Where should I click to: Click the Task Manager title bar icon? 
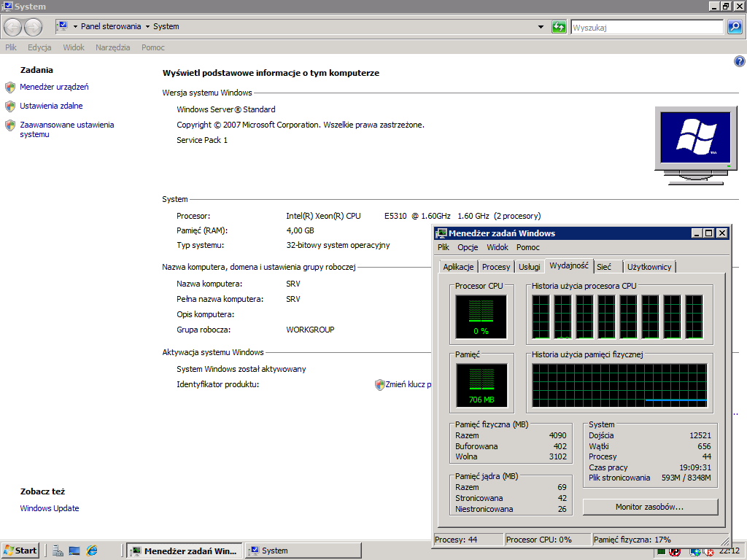pos(441,233)
